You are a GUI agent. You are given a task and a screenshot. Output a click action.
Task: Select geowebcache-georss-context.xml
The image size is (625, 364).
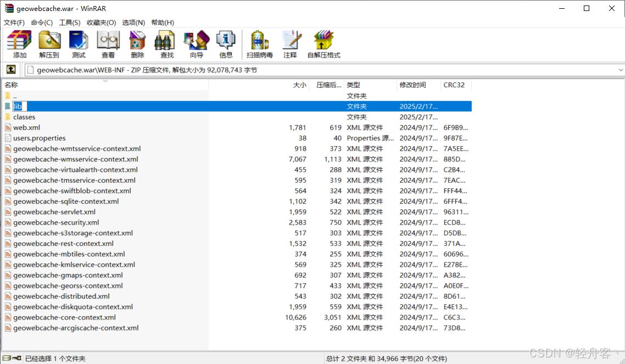click(x=68, y=285)
